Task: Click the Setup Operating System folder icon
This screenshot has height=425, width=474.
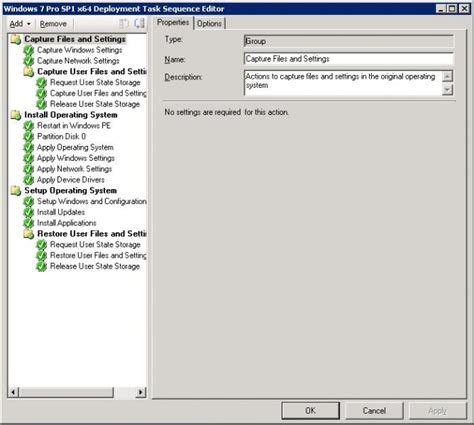Action: click(16, 191)
